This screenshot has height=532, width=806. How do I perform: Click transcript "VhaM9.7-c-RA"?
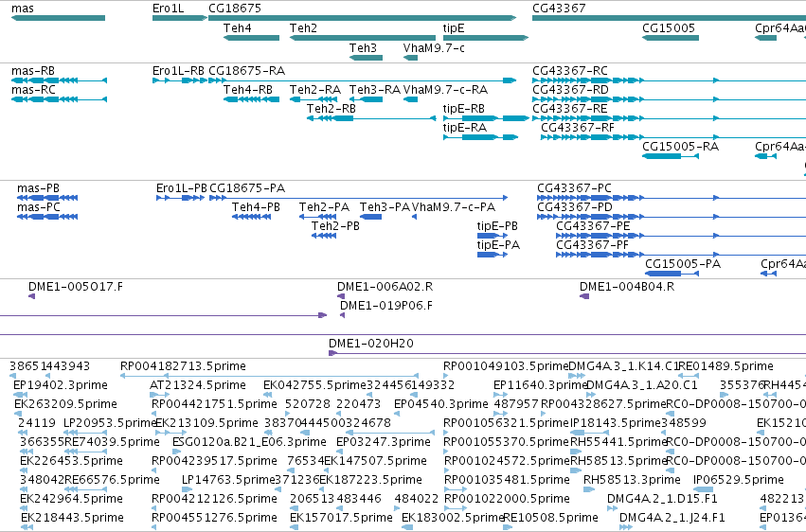point(446,90)
